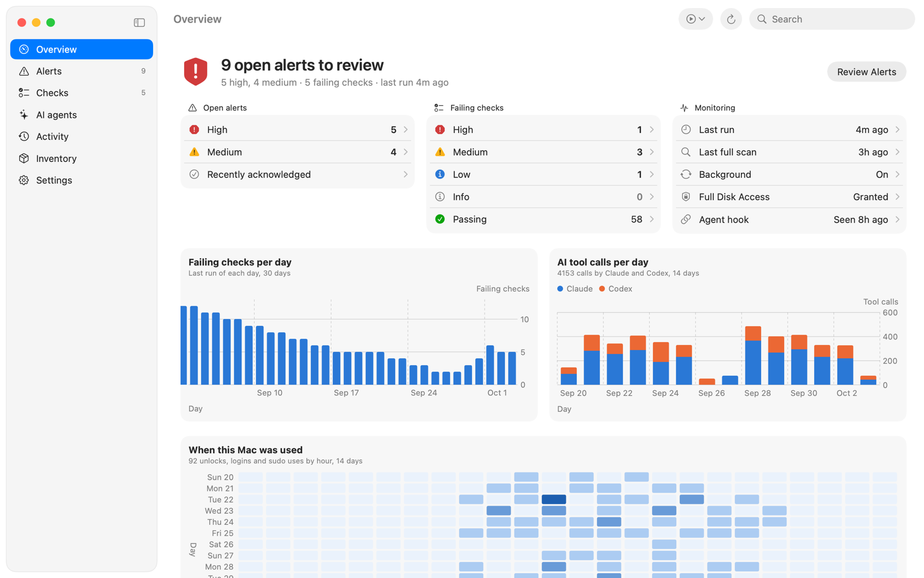Open Alerts in the sidebar
Image resolution: width=924 pixels, height=578 pixels.
click(81, 71)
